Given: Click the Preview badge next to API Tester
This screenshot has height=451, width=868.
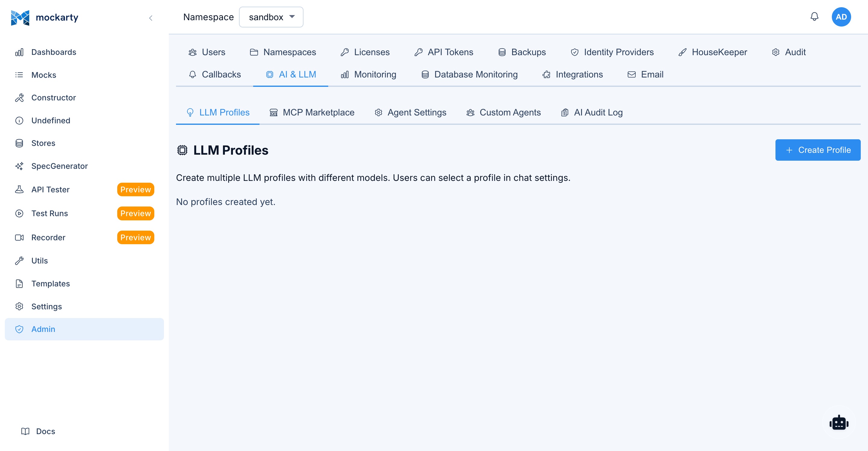Looking at the screenshot, I should [x=135, y=189].
